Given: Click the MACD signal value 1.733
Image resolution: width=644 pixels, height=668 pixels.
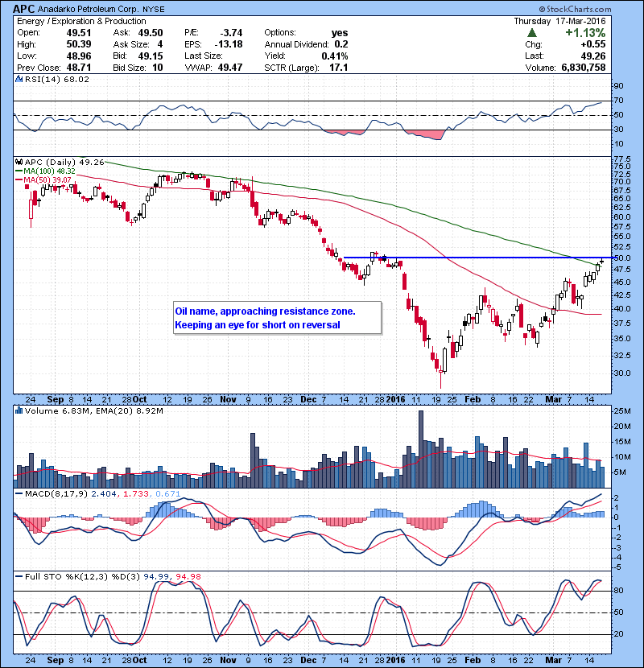Looking at the screenshot, I should (x=136, y=494).
